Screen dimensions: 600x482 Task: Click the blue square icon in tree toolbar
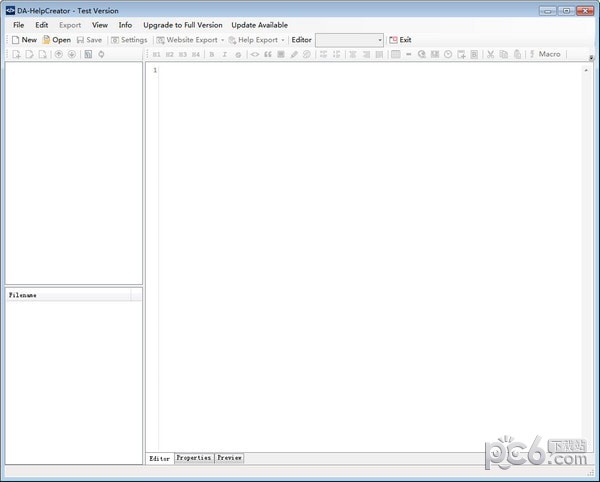click(x=88, y=54)
